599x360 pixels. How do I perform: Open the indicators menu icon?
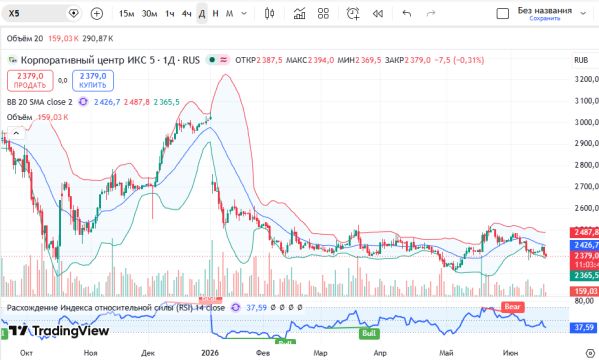tap(300, 14)
